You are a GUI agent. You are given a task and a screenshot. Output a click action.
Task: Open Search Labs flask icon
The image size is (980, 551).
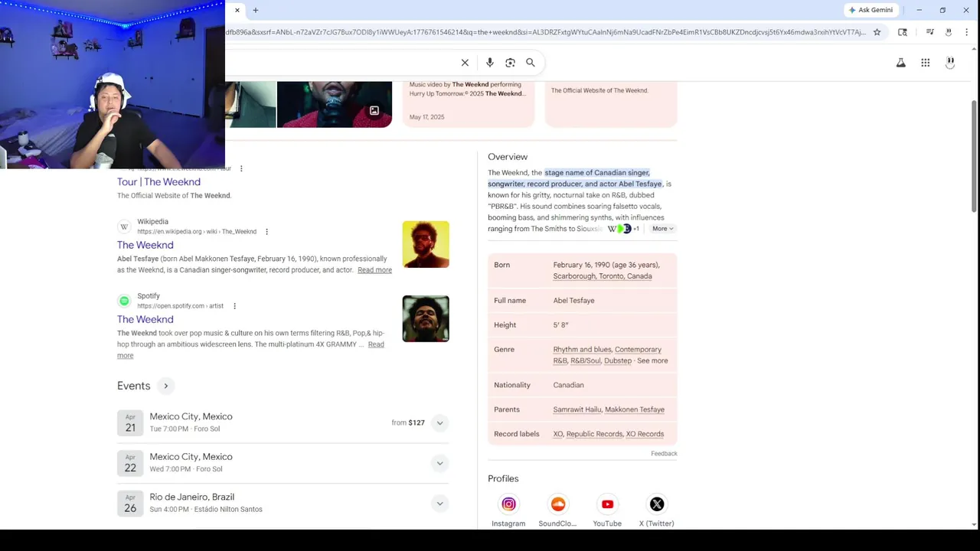pos(901,63)
